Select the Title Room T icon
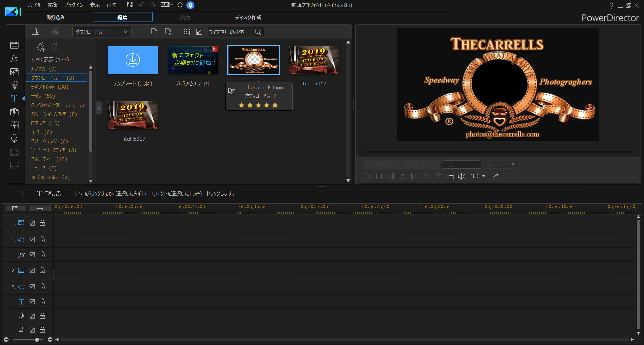 pyautogui.click(x=14, y=98)
